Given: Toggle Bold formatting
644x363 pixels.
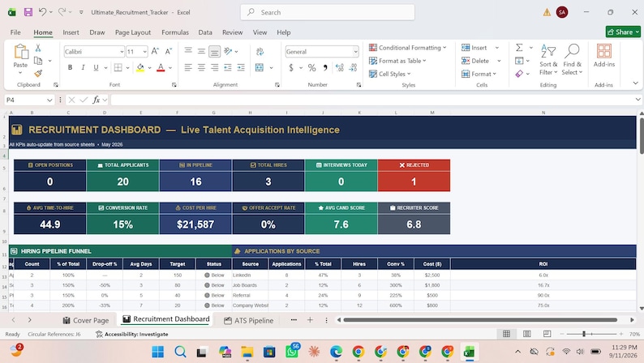Looking at the screenshot, I should pyautogui.click(x=71, y=67).
